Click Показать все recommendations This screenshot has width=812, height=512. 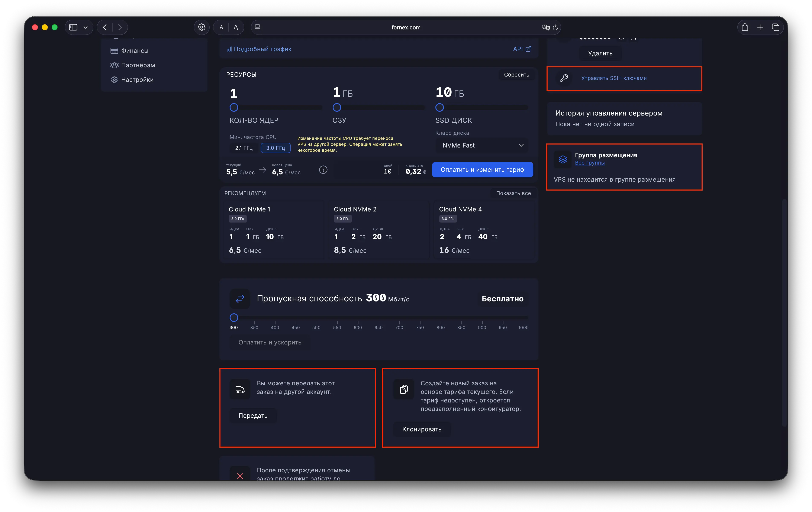point(513,193)
